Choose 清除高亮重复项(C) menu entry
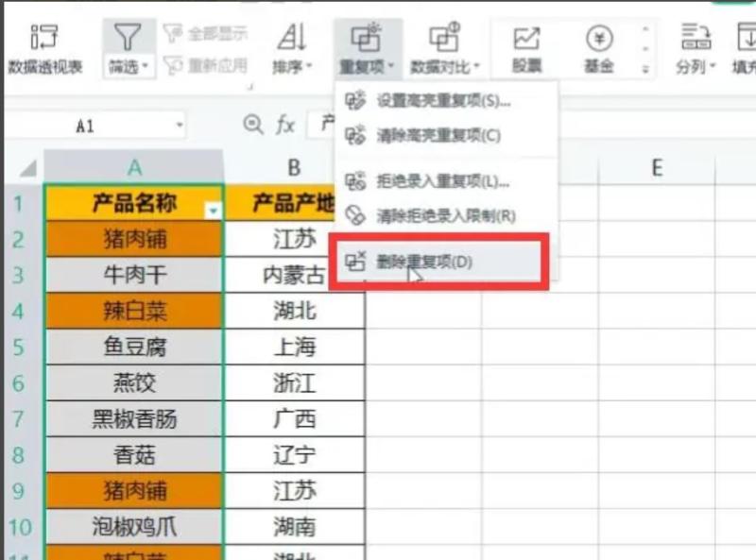756x560 pixels. pyautogui.click(x=446, y=135)
